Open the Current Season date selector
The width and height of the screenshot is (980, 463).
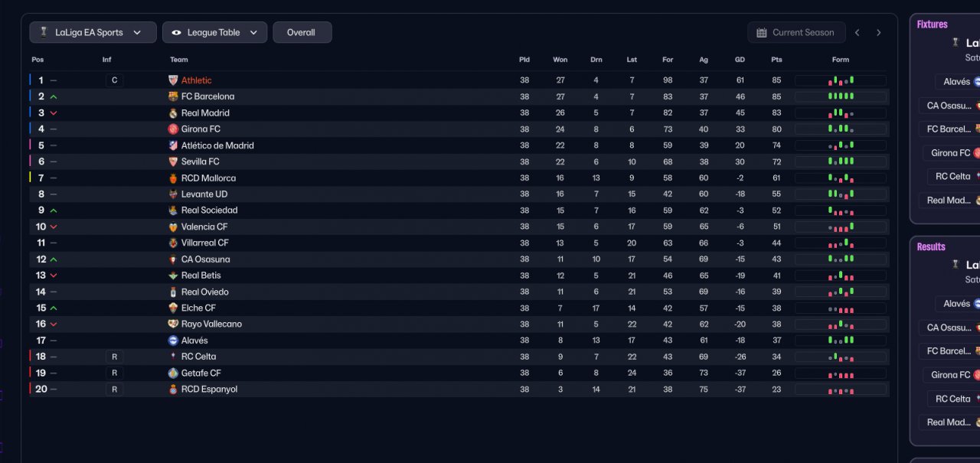click(x=796, y=32)
